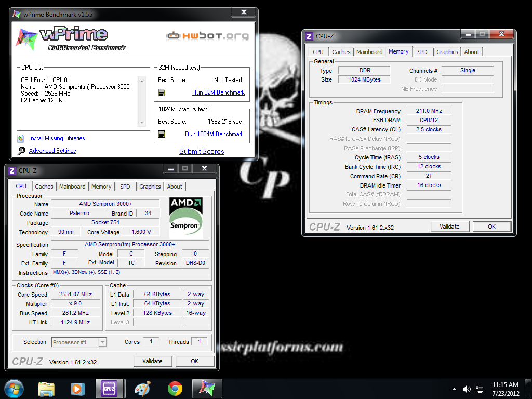Open Windows Explorer from the taskbar
Image resolution: width=532 pixels, height=399 pixels.
[46, 389]
